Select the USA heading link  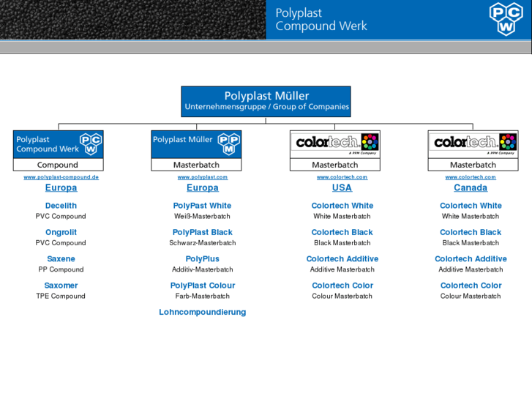[342, 187]
